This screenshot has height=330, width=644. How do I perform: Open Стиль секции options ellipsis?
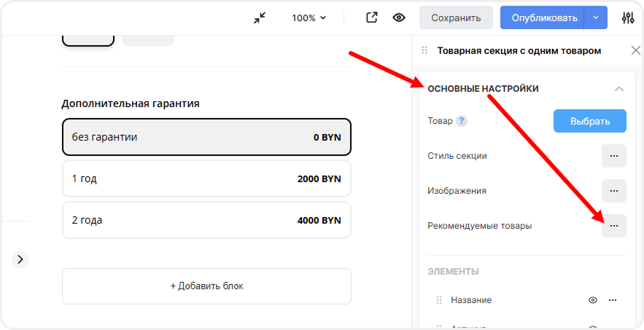pos(613,156)
